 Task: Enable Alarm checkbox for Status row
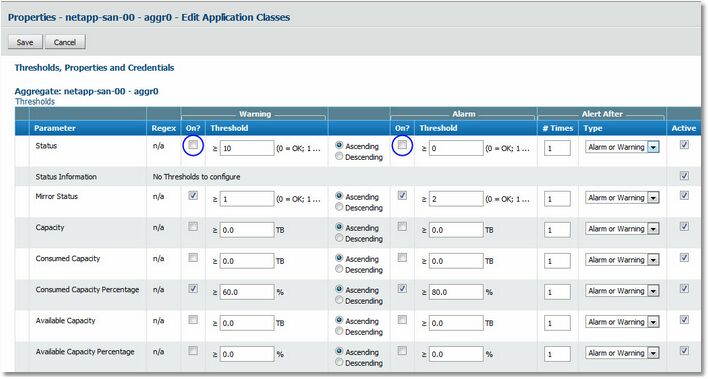point(402,145)
